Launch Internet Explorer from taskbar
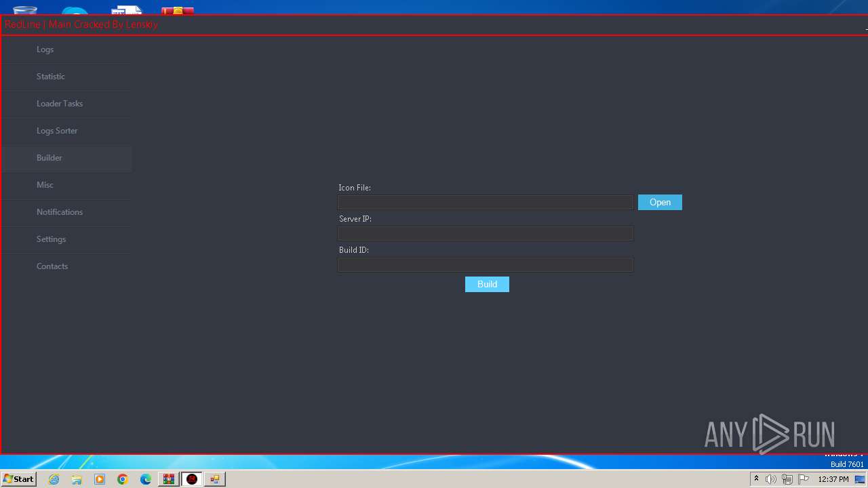The width and height of the screenshot is (868, 488). click(x=54, y=479)
